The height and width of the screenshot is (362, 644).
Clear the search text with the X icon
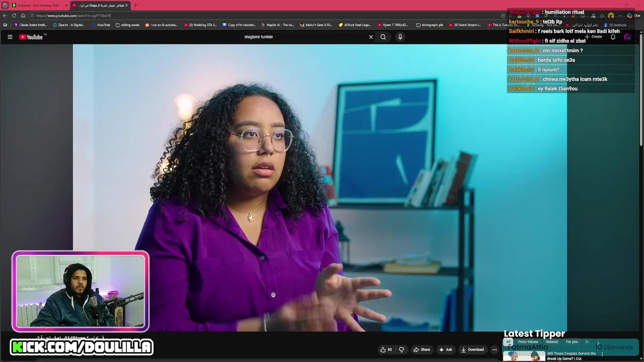coord(371,37)
